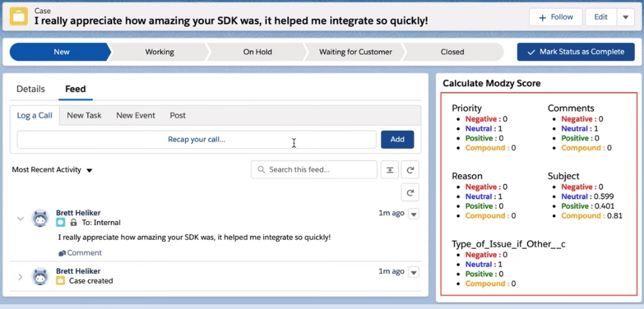Refresh the feed using icon beside search
Viewport: 644px width, 309px height.
pyautogui.click(x=410, y=170)
